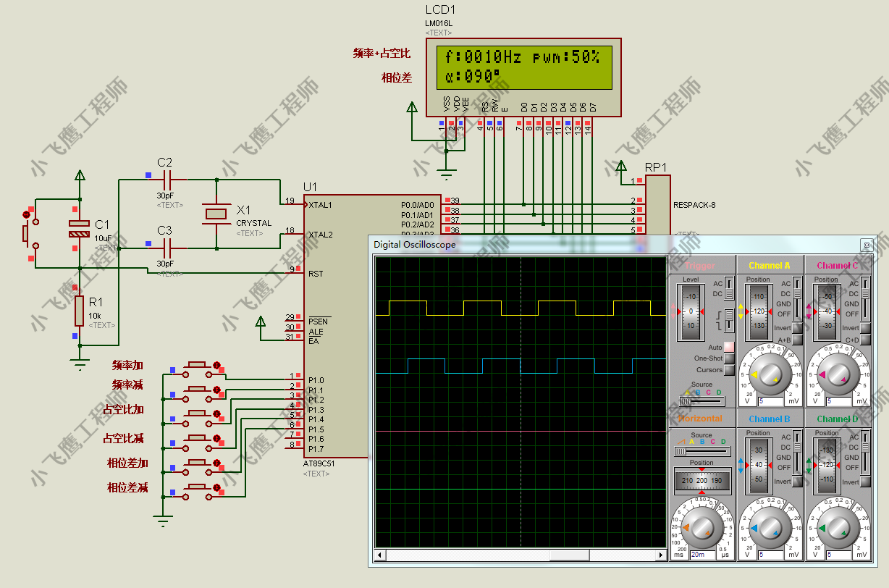The height and width of the screenshot is (588, 889).
Task: Click the 10k resistor value
Action: 96,316
